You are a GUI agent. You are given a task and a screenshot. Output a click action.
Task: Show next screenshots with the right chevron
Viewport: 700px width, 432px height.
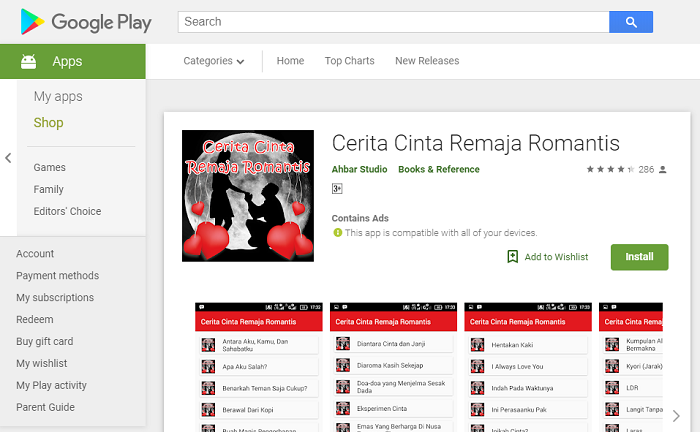pos(676,416)
